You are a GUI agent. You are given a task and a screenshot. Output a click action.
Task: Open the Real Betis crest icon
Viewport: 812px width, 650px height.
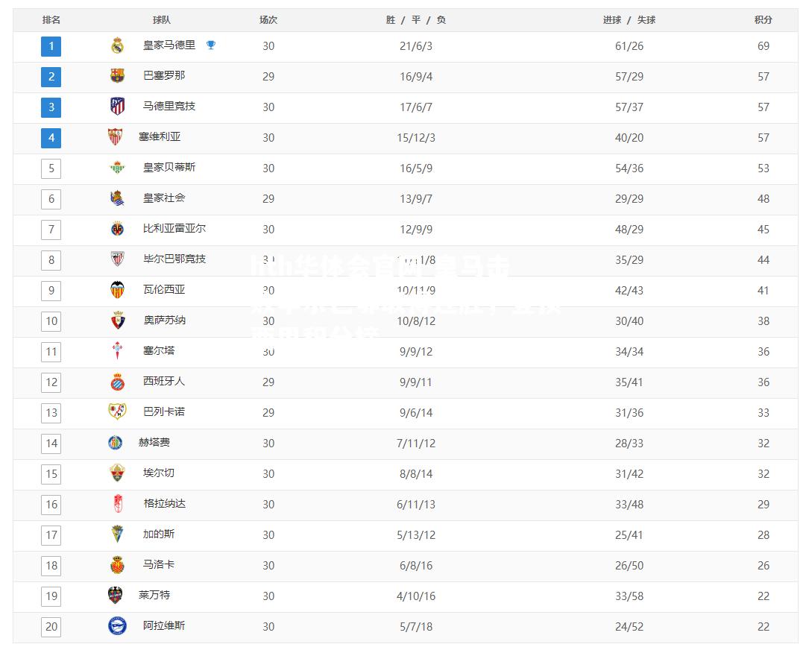click(x=118, y=167)
